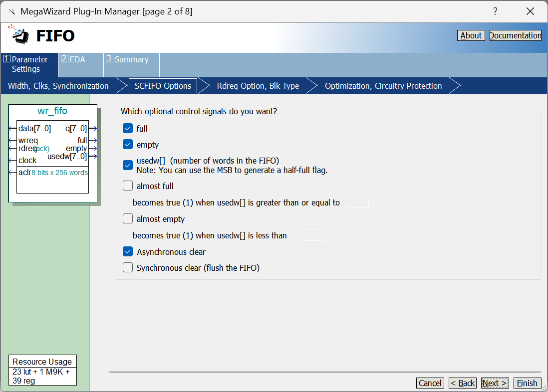Click the MegaWizard title bar wand icon

click(12, 11)
